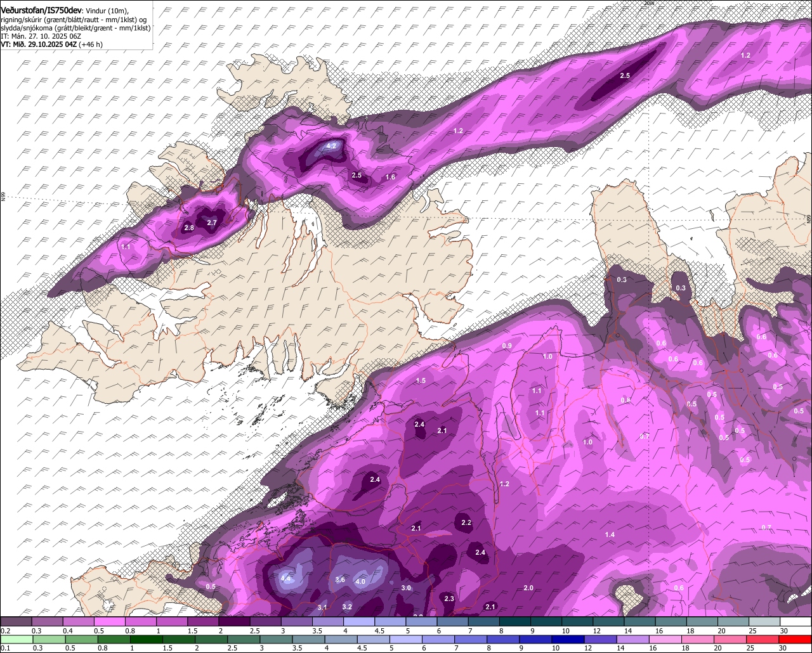The width and height of the screenshot is (812, 653).
Task: Click the 1.5 value label on the map
Action: [x=421, y=381]
